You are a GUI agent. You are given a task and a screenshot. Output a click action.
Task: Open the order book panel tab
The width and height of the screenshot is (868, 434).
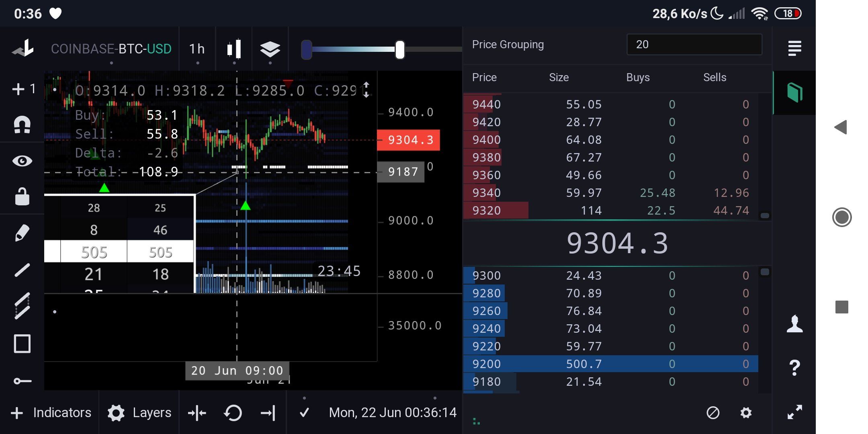(794, 93)
